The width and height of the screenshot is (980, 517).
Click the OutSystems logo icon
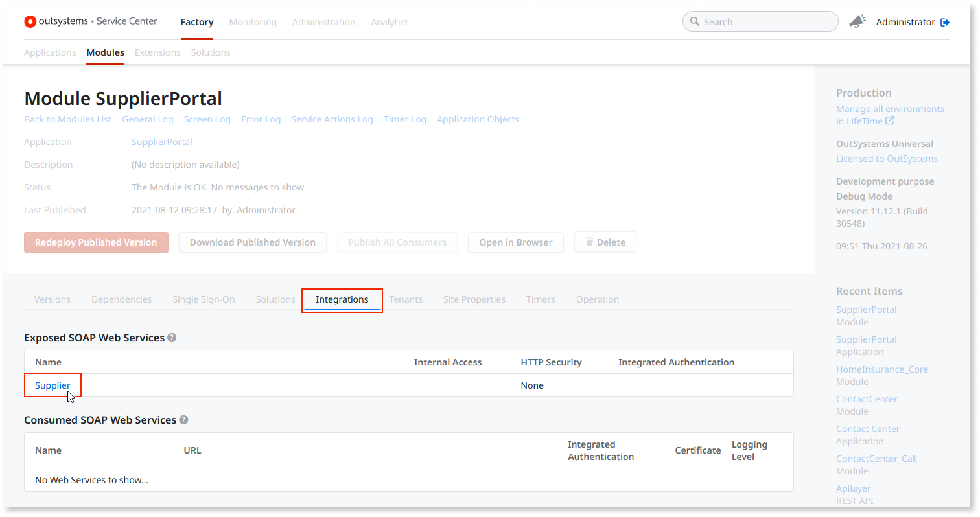click(30, 21)
